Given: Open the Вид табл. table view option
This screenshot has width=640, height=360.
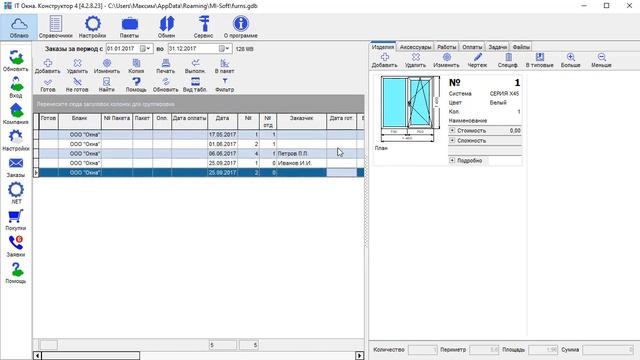Looking at the screenshot, I should [195, 85].
